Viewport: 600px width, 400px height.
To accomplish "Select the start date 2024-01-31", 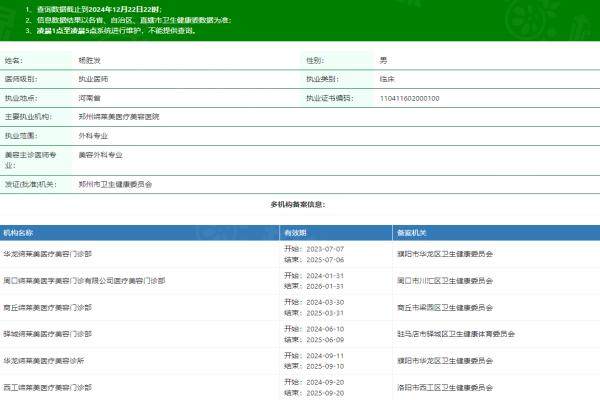I will pyautogui.click(x=325, y=276).
